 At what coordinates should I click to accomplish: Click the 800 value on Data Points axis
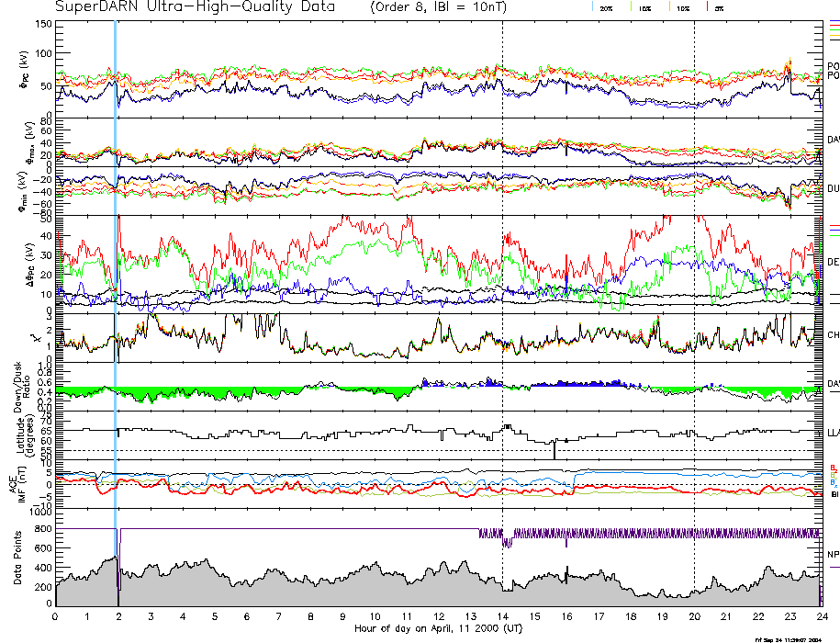pyautogui.click(x=42, y=529)
